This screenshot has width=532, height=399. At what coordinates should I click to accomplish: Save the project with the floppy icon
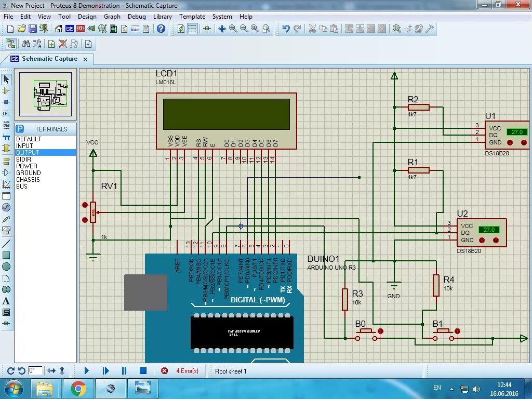coord(32,29)
